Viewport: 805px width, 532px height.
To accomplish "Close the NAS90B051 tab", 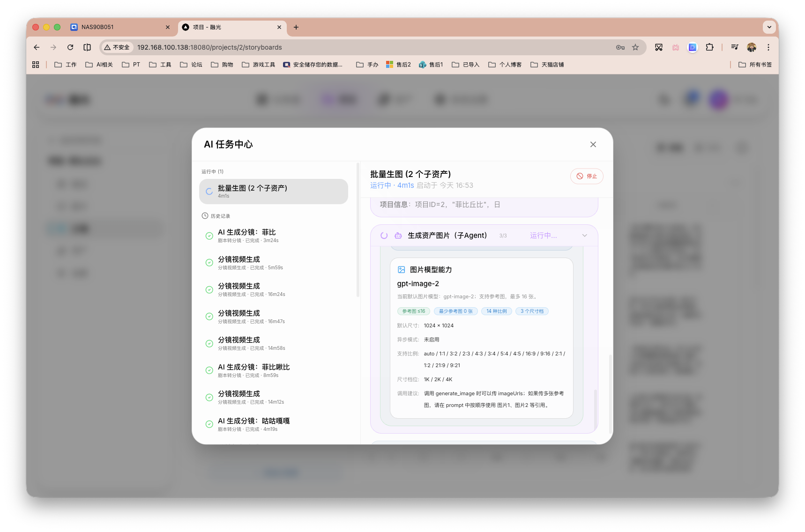I will 168,27.
